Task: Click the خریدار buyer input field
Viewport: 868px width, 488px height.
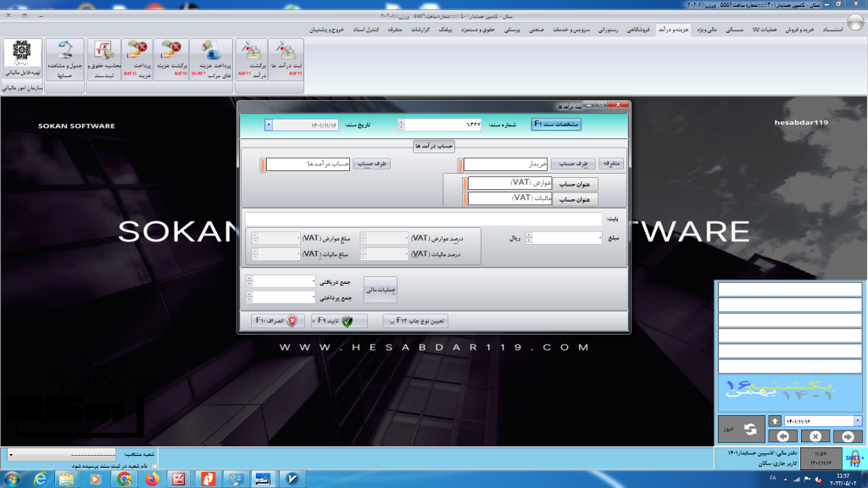Action: coord(505,164)
